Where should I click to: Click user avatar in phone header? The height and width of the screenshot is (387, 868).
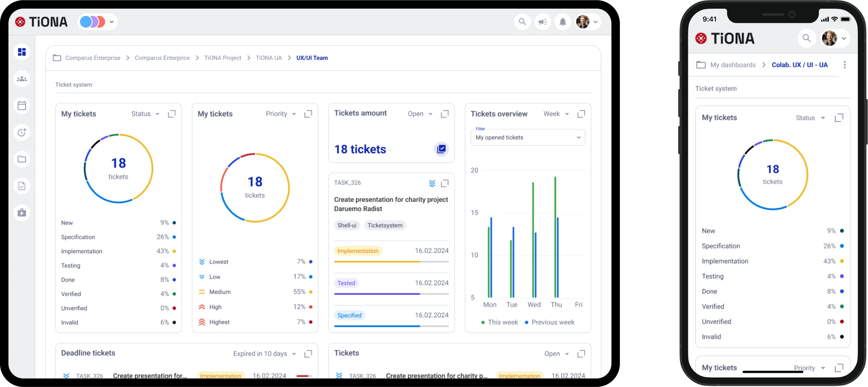pyautogui.click(x=829, y=38)
